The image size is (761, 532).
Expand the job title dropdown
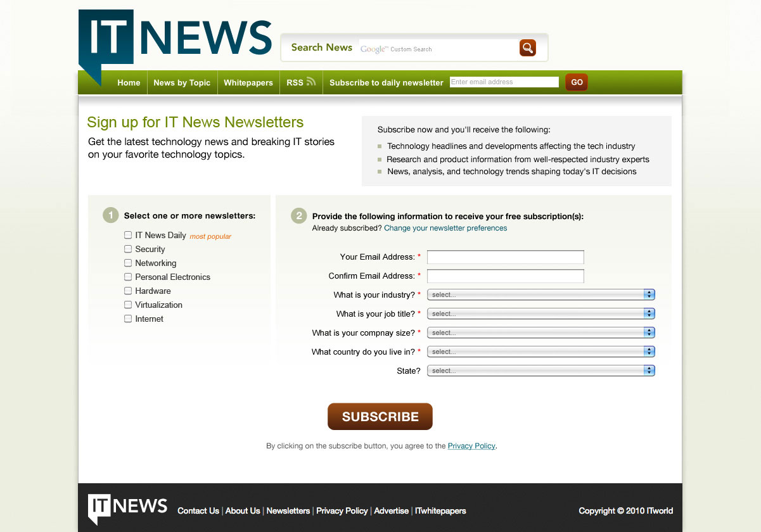[x=541, y=313]
